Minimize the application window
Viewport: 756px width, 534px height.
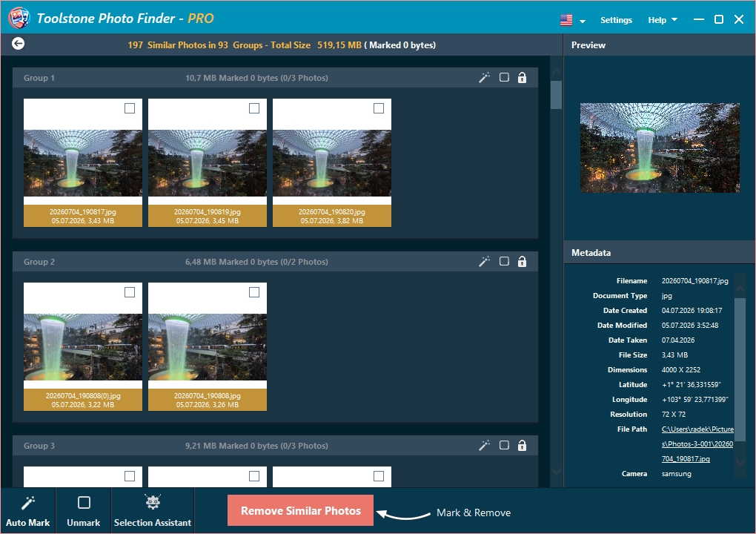tap(699, 19)
